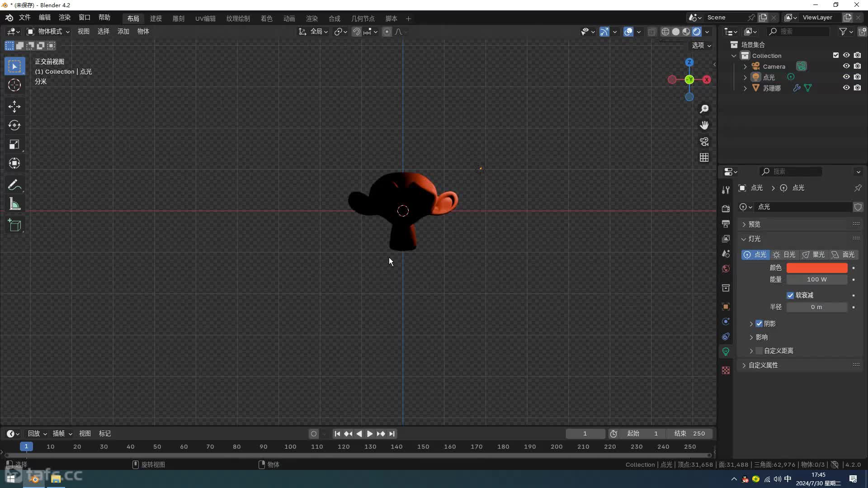Open the light Data properties tab

pos(726,352)
